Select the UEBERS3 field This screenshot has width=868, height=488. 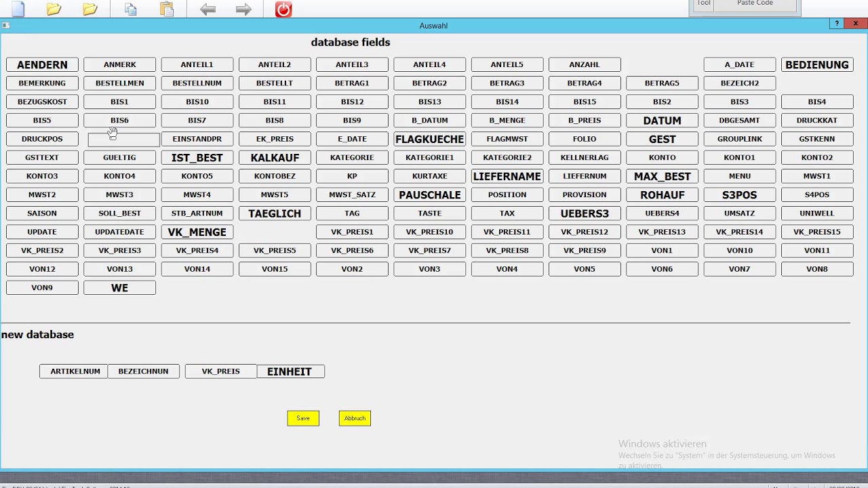[585, 213]
